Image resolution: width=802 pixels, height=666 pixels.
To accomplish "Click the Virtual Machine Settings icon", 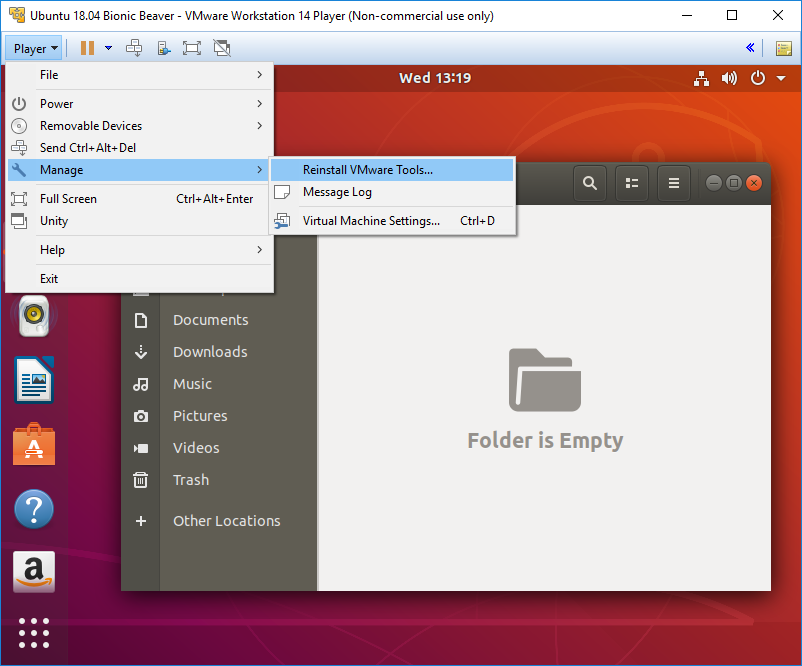I will pyautogui.click(x=282, y=221).
